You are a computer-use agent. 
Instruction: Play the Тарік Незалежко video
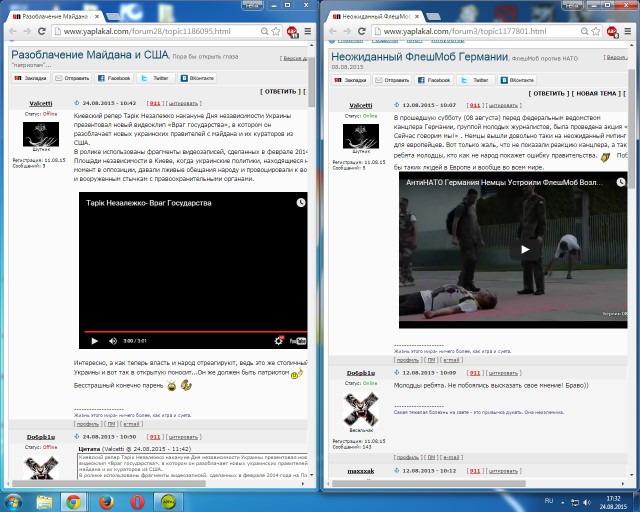pyautogui.click(x=95, y=341)
